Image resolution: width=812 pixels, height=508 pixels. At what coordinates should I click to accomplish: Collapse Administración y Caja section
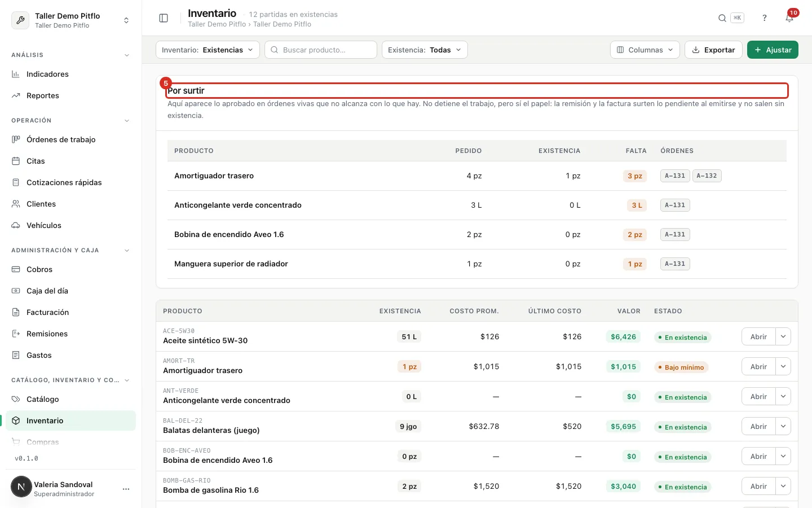[127, 251]
